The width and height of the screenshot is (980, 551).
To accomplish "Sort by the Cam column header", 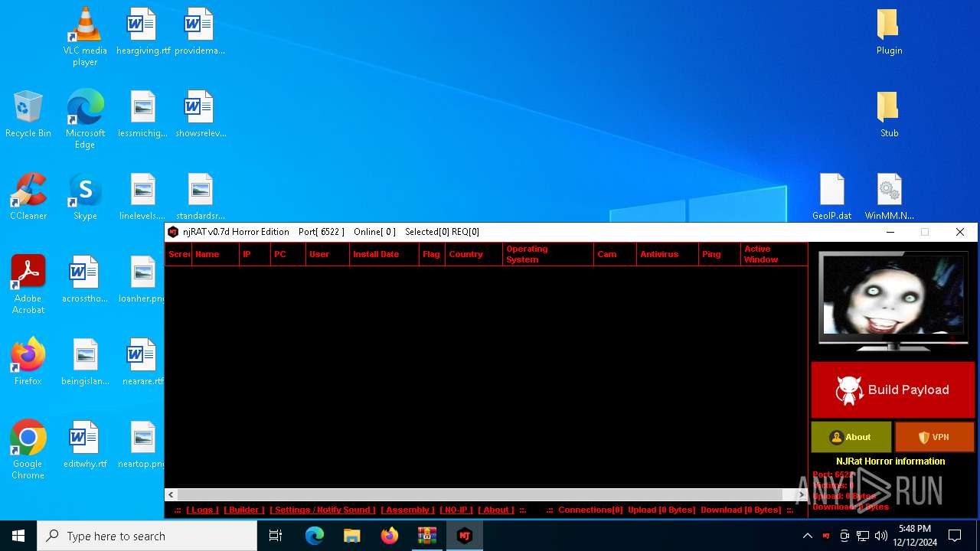I will point(615,254).
